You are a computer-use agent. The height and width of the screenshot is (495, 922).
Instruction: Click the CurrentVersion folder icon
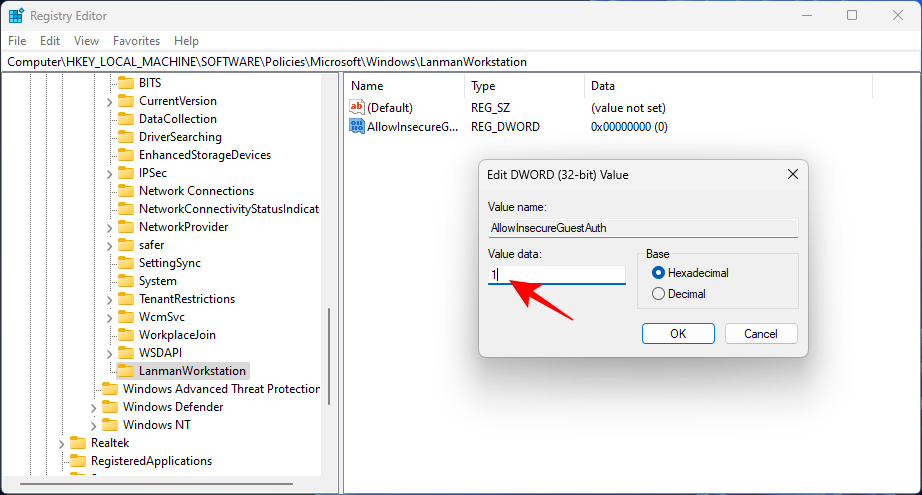[x=126, y=101]
